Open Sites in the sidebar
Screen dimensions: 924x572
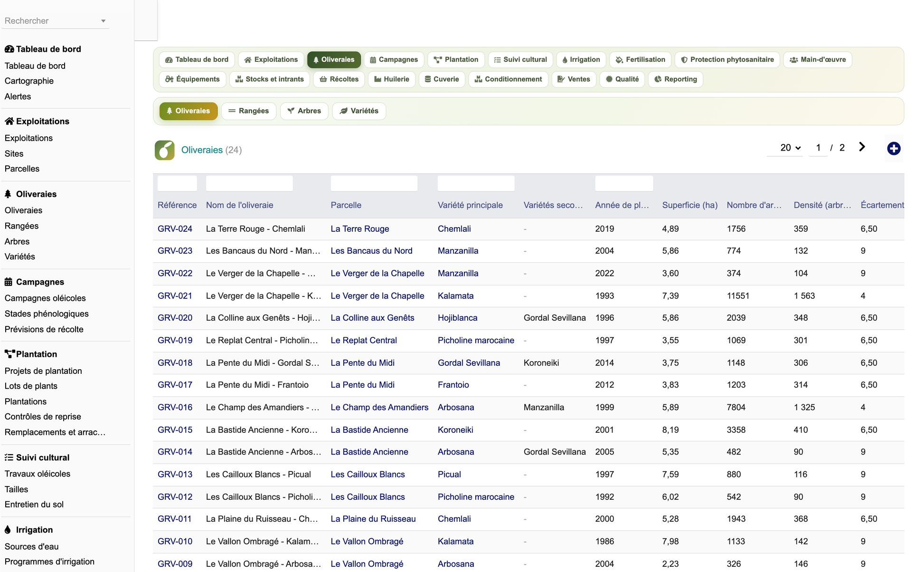14,154
